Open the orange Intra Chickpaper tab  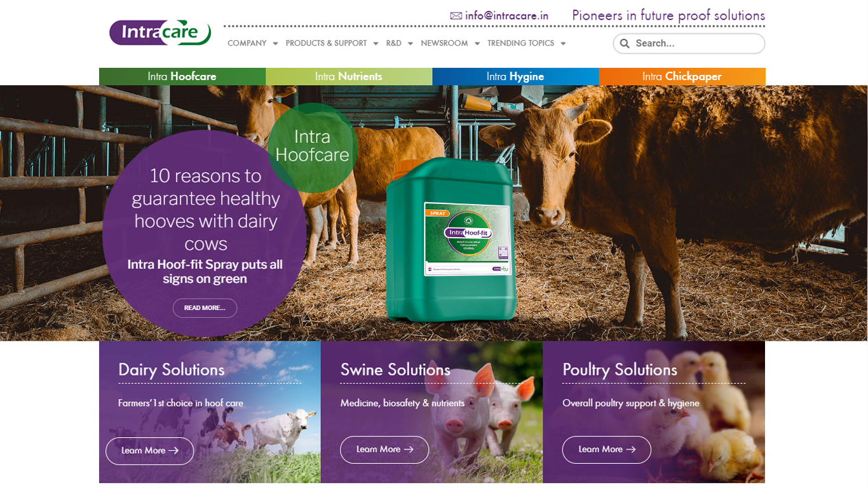(x=682, y=76)
